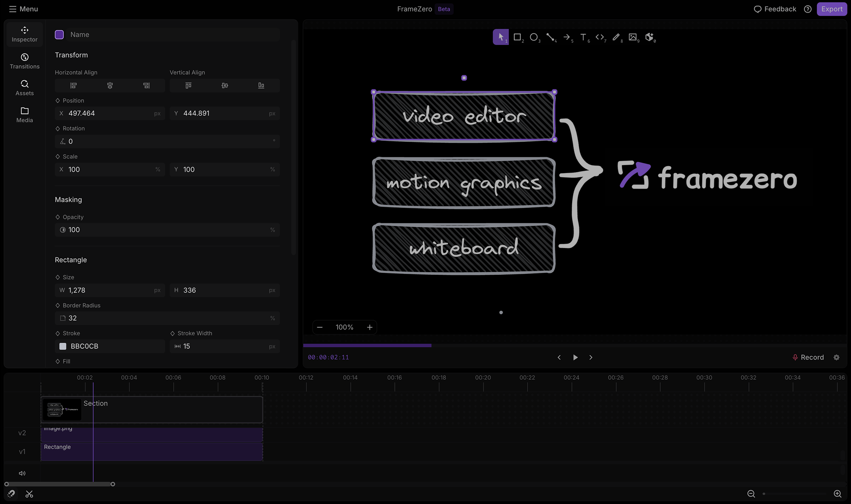Image resolution: width=851 pixels, height=504 pixels.
Task: Toggle magnet snapping in the timeline
Action: (11, 494)
